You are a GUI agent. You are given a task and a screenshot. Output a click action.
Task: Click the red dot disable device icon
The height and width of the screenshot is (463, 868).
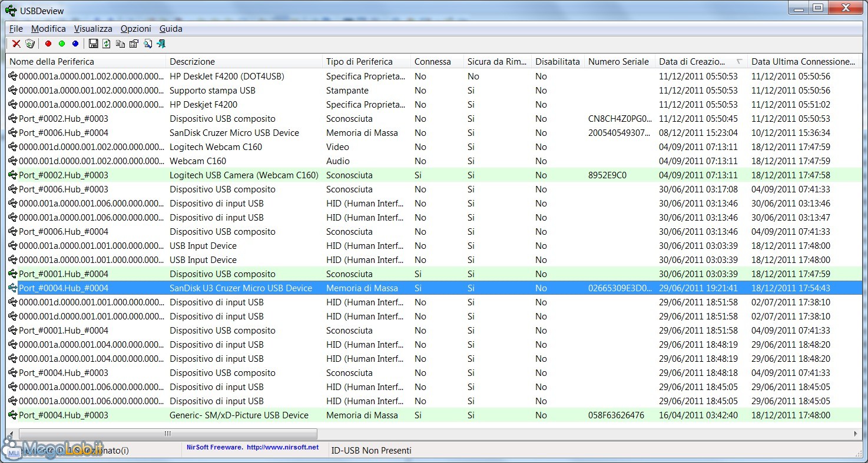click(48, 44)
